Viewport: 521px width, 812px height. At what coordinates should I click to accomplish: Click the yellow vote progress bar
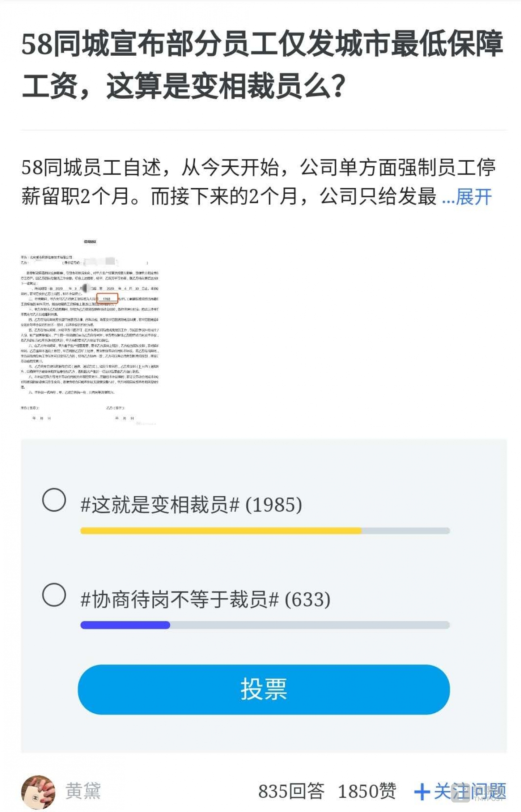pos(221,531)
